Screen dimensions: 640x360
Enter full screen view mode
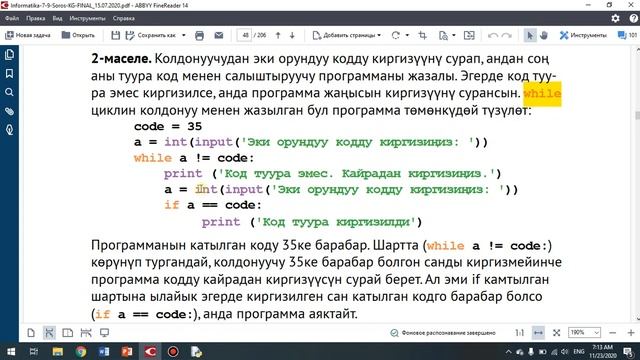[x=104, y=333]
